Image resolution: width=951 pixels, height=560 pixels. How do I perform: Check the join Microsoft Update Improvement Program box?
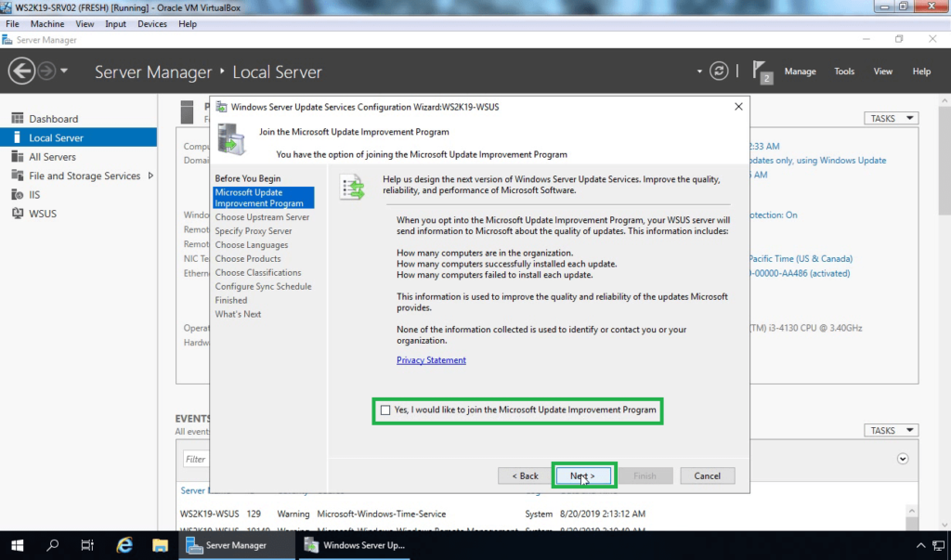(x=385, y=410)
